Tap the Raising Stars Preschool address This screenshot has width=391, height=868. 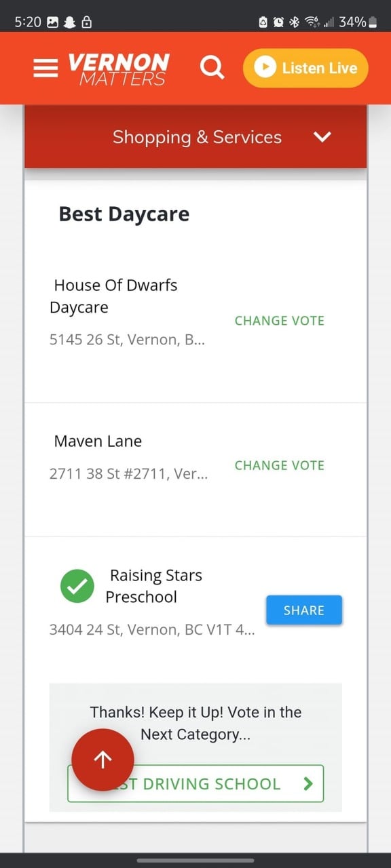pyautogui.click(x=152, y=630)
